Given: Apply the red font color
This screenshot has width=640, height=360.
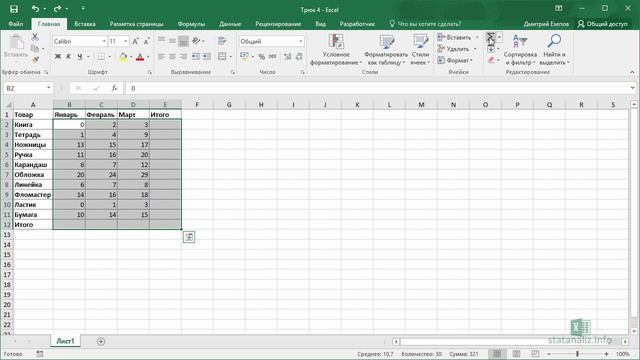Looking at the screenshot, I should tap(140, 57).
